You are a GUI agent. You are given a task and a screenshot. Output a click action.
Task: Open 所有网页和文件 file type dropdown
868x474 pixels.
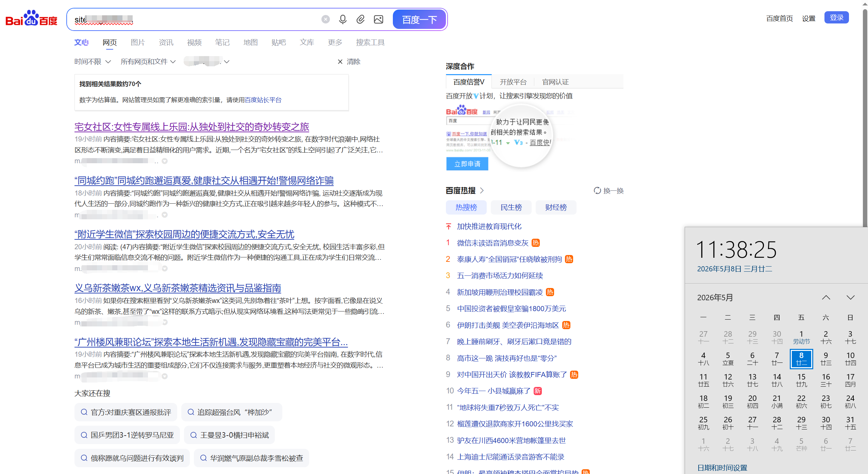coord(148,62)
